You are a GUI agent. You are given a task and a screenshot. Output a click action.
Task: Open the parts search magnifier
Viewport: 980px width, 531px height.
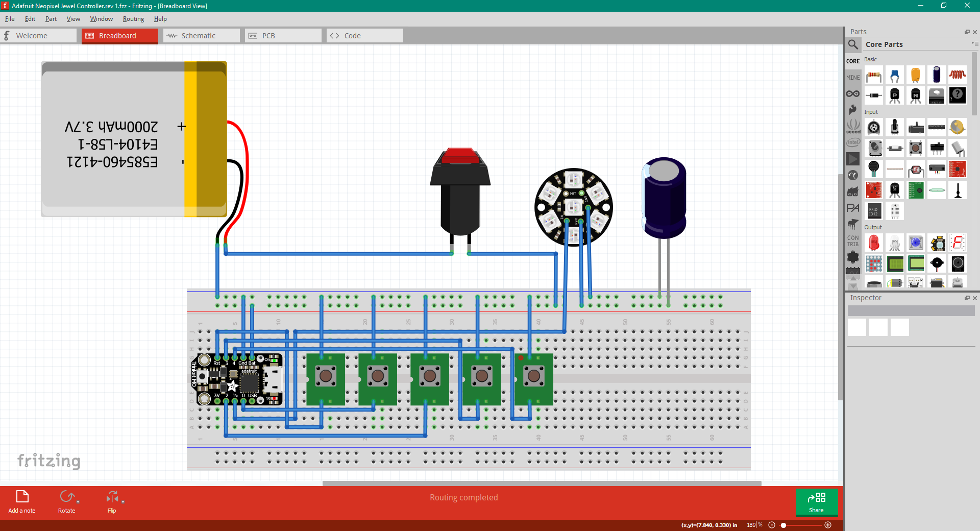point(853,44)
